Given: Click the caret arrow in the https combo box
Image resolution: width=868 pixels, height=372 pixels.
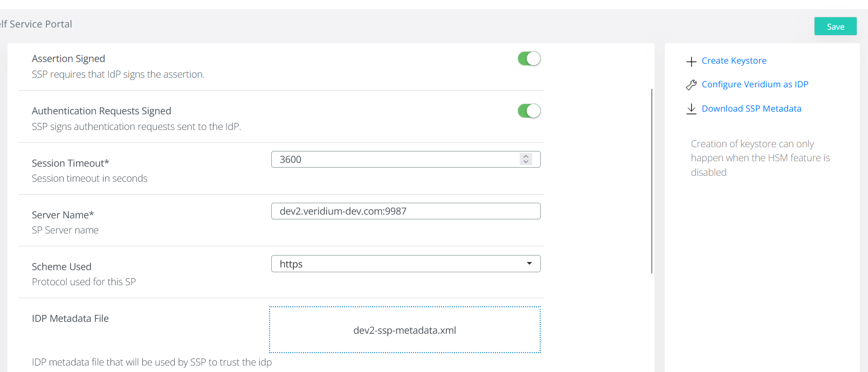Looking at the screenshot, I should (x=529, y=264).
